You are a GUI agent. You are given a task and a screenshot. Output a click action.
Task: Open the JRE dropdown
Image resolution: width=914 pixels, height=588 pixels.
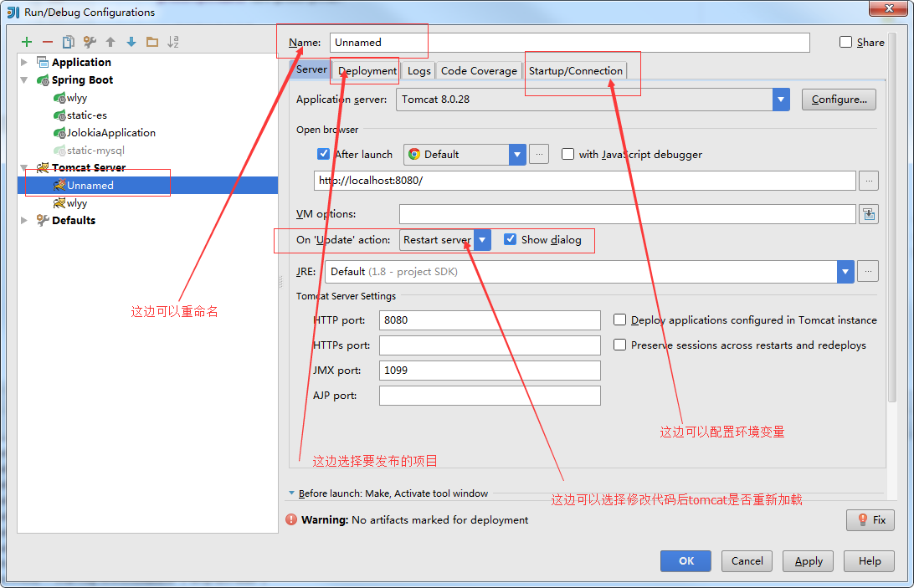[845, 272]
